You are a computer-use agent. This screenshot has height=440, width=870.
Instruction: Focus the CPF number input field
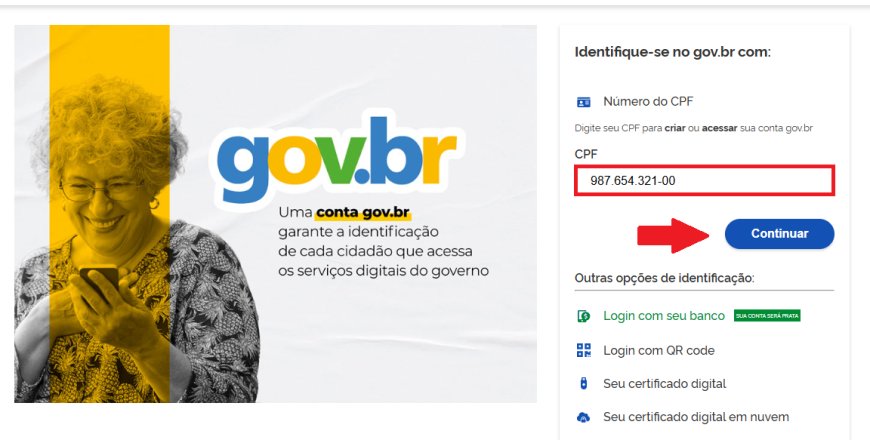click(704, 180)
